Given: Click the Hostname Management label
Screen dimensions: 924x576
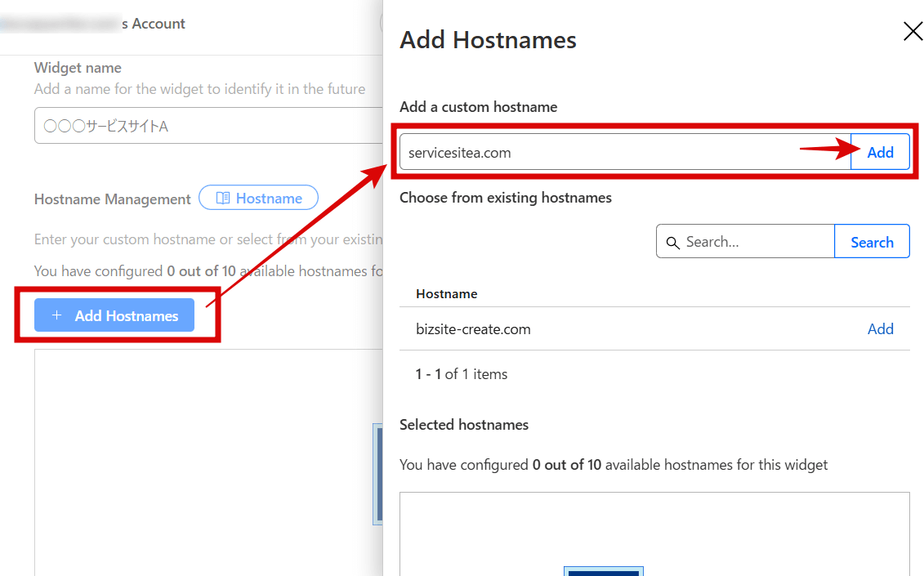Looking at the screenshot, I should pyautogui.click(x=113, y=199).
